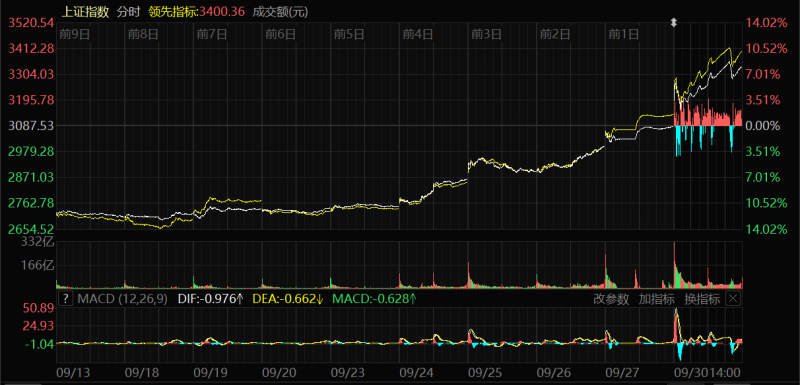
Task: Click the 上证指数 index title
Action: pos(85,11)
